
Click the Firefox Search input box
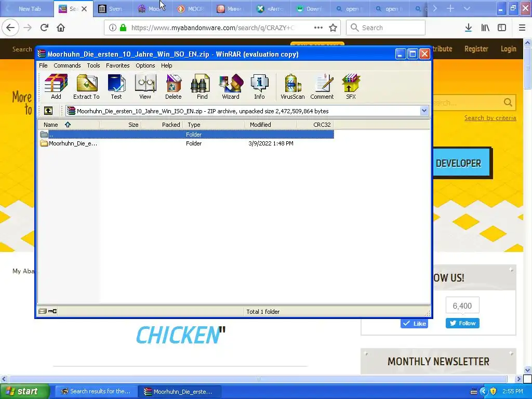tap(386, 28)
